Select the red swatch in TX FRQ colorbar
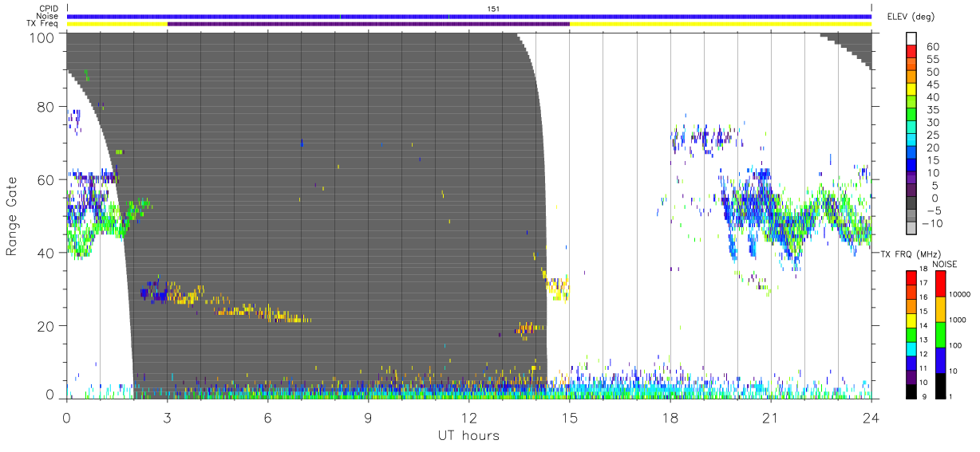Viewport: 980px width, 452px height. (x=911, y=277)
